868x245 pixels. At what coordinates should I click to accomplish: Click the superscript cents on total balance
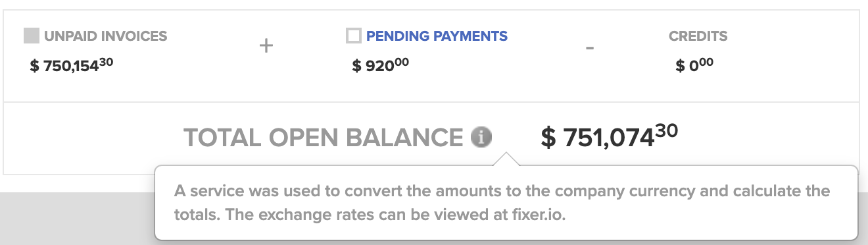pos(666,130)
